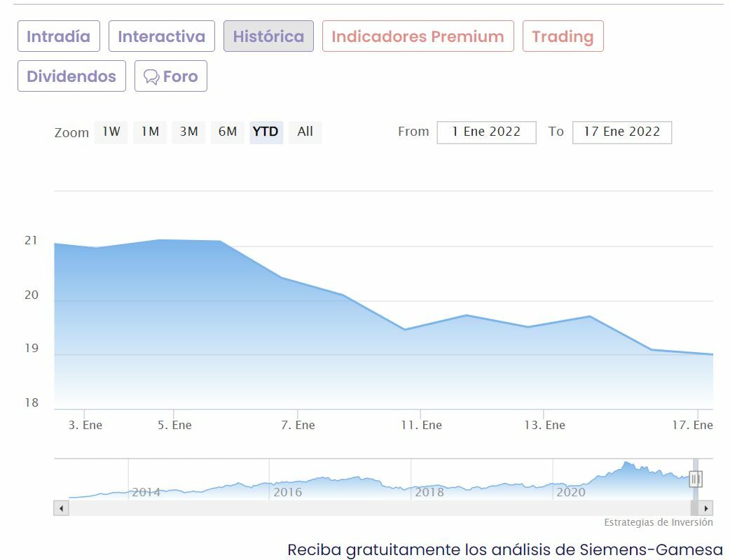Click the 18 price axis label

(32, 402)
